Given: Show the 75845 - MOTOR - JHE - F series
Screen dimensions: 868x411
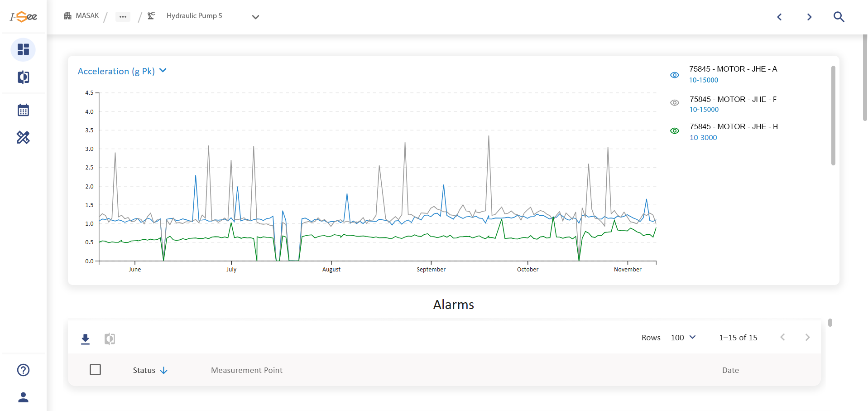Looking at the screenshot, I should [x=675, y=102].
